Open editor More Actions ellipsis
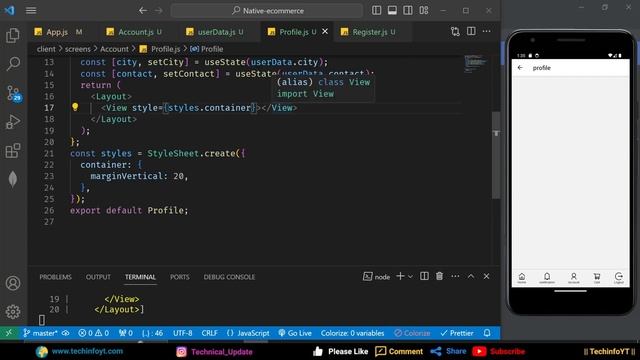 [x=487, y=31]
